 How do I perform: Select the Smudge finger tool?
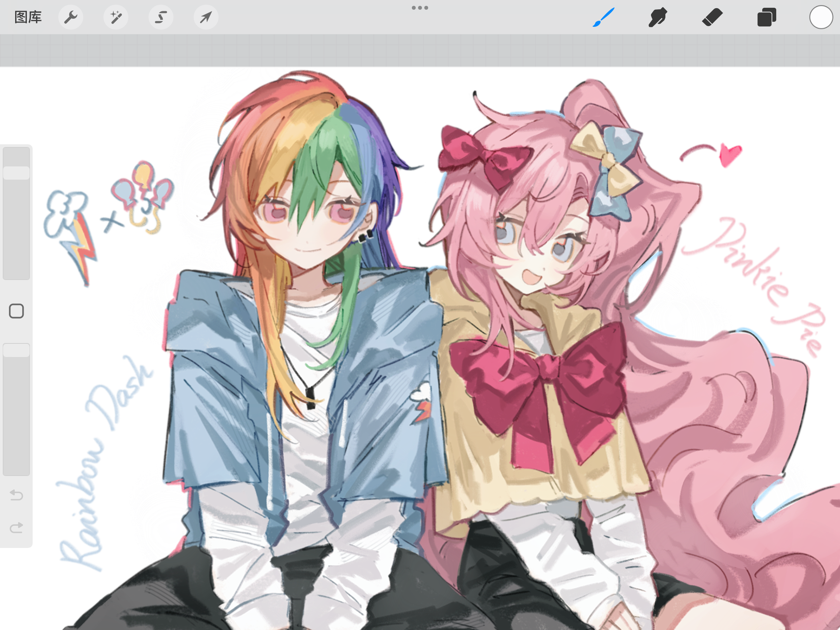point(658,17)
